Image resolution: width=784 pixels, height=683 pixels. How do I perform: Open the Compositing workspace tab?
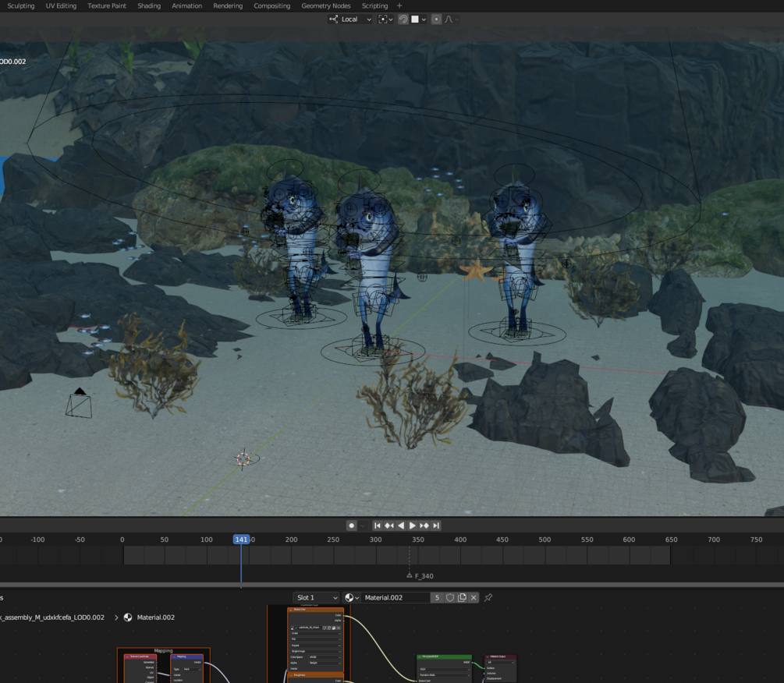coord(271,6)
